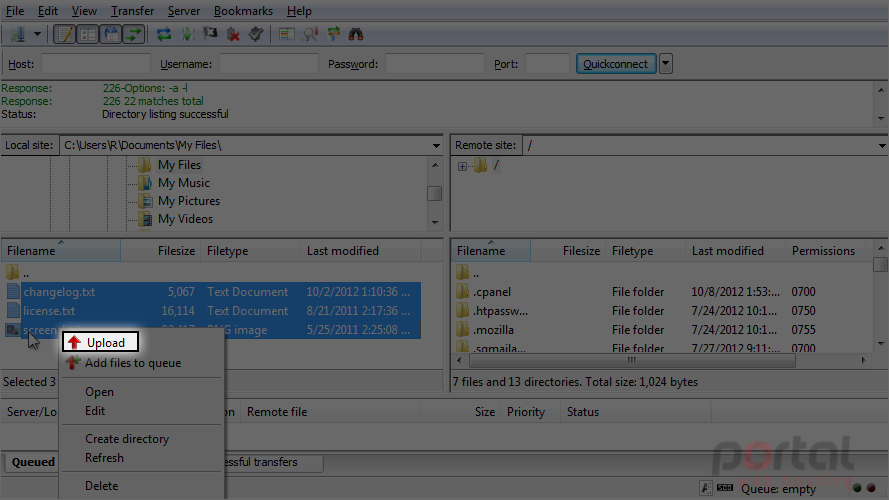Toggle synchronized browsing icon
889x500 pixels.
(x=333, y=35)
